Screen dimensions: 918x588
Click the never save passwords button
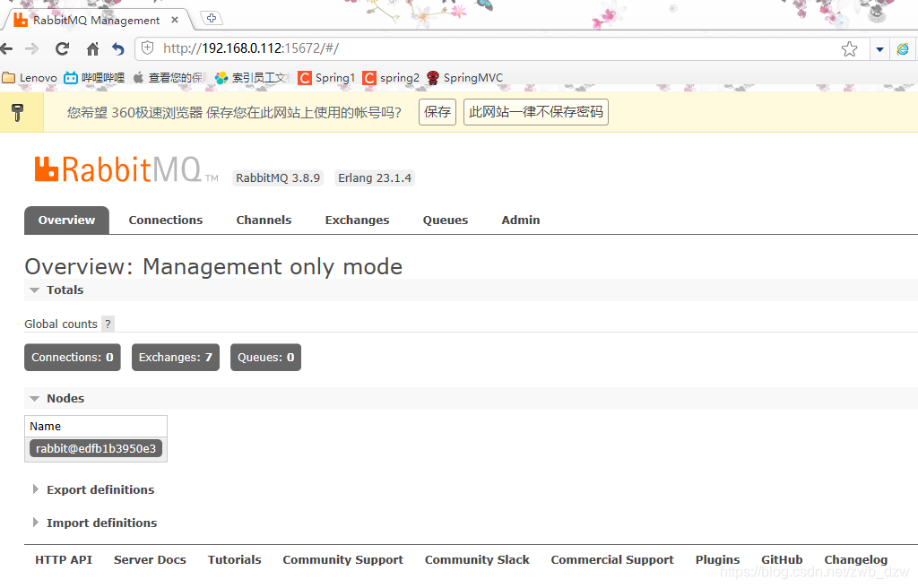coord(535,111)
